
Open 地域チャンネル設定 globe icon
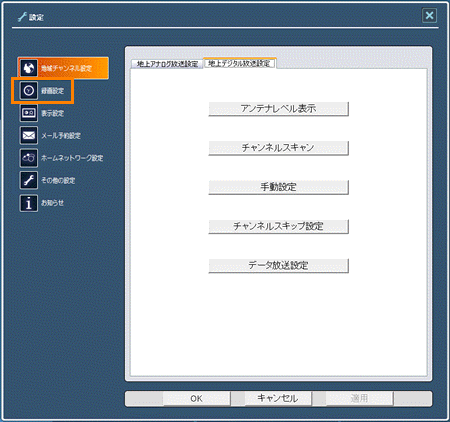(x=29, y=68)
